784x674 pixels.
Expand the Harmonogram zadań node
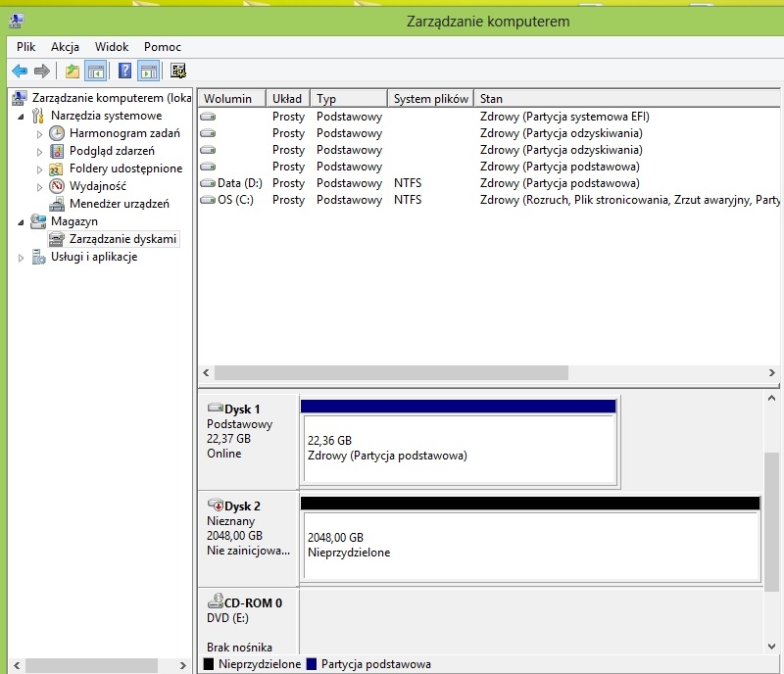[39, 134]
